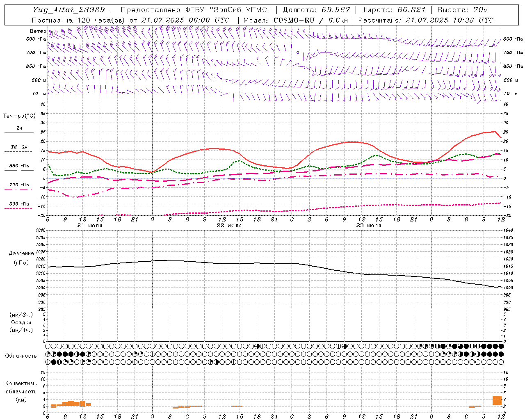Image resolution: width=525 pixels, height=420 pixels.
Task: Click the Td 2м legend entry
Action: tap(19, 147)
